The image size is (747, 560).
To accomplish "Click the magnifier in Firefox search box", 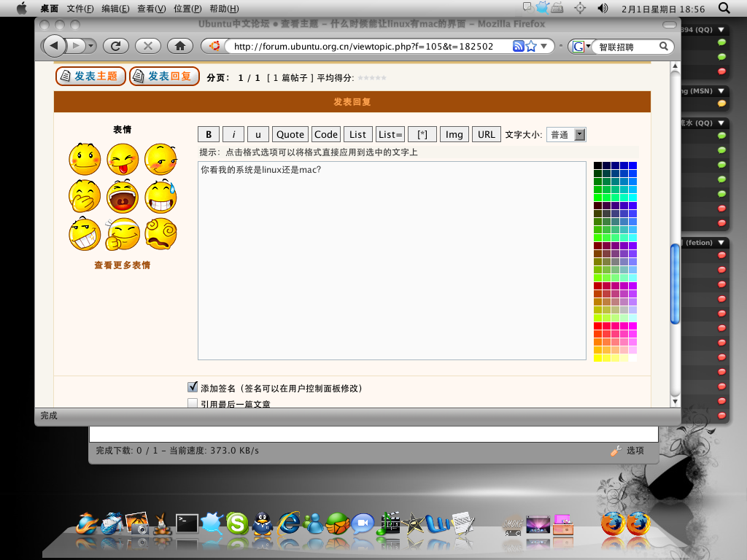I will (x=664, y=46).
